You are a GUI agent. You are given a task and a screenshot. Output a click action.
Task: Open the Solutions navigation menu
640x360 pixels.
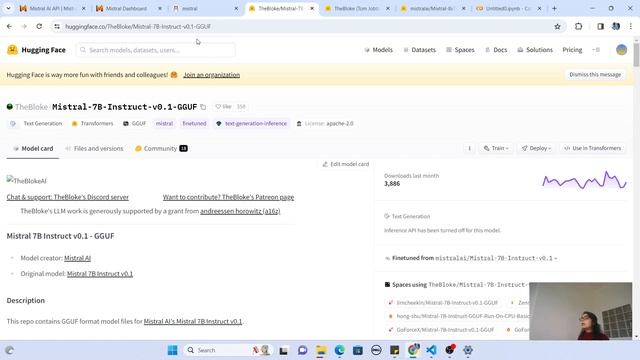[535, 50]
